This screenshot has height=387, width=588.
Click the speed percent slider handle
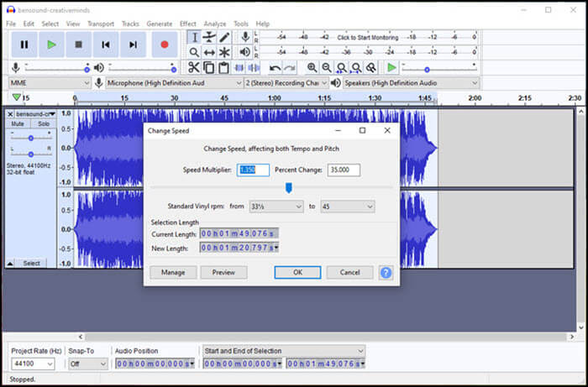(x=288, y=188)
